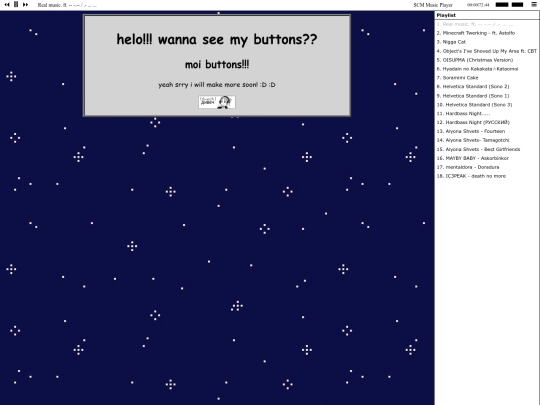Image resolution: width=540 pixels, height=405 pixels.
Task: Click the Playlist header
Action: [x=487, y=15]
